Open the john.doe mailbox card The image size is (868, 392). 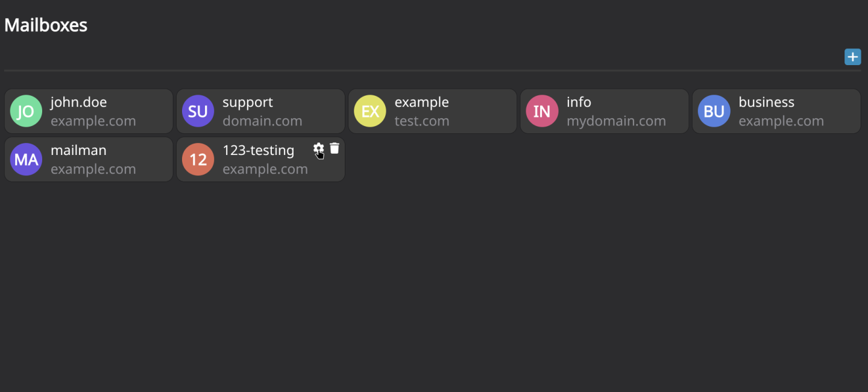pos(89,111)
